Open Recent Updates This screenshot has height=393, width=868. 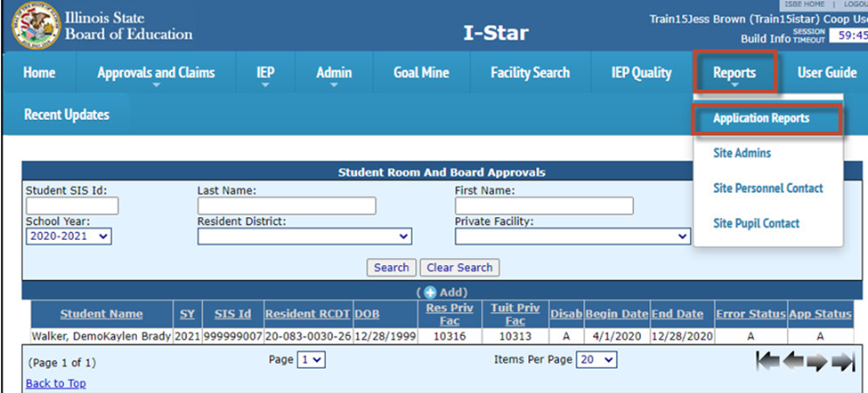(x=67, y=115)
